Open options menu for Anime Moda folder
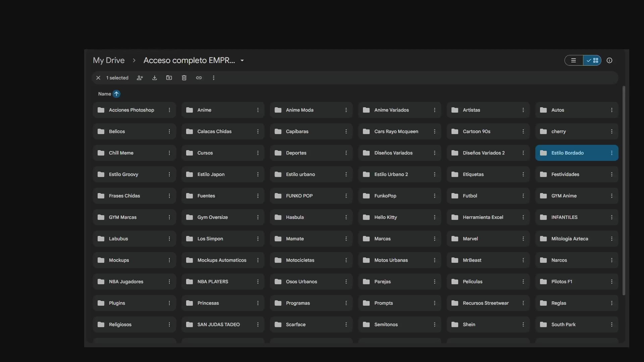Screen dimensions: 644x362 (x=346, y=110)
